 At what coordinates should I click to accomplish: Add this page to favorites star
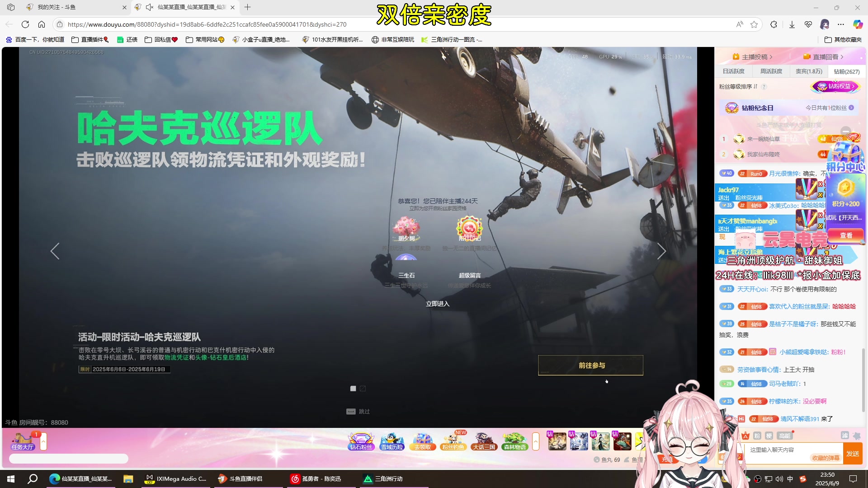pos(754,24)
